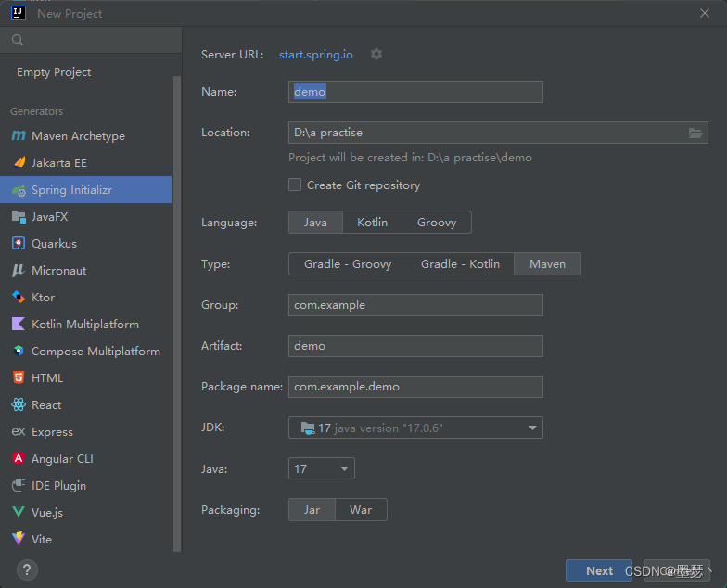Click the Package name field

click(x=415, y=387)
